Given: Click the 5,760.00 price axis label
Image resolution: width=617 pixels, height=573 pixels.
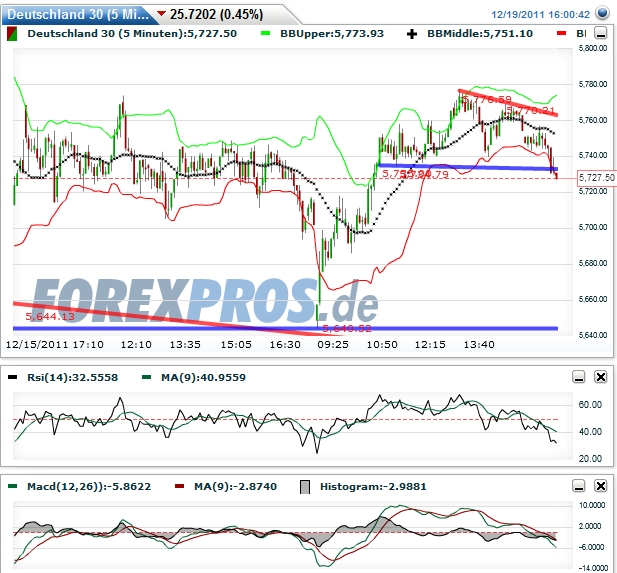Looking at the screenshot, I should point(593,120).
